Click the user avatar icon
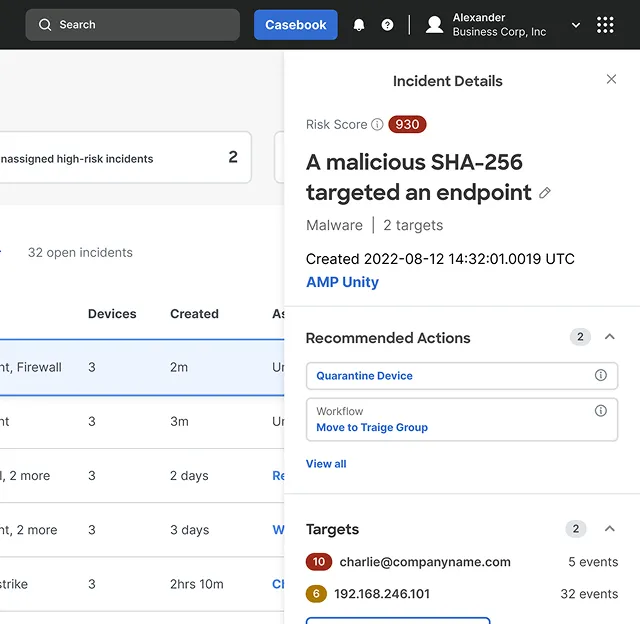 435,25
